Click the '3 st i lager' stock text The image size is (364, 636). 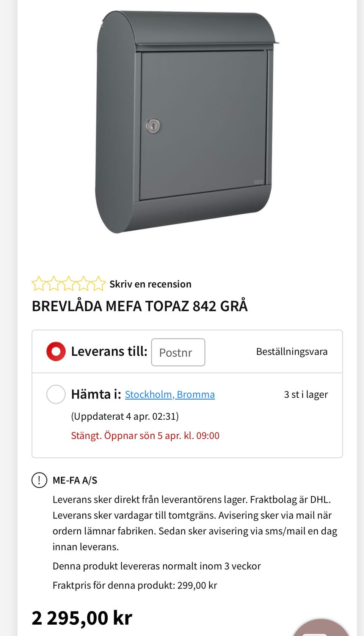pos(306,395)
